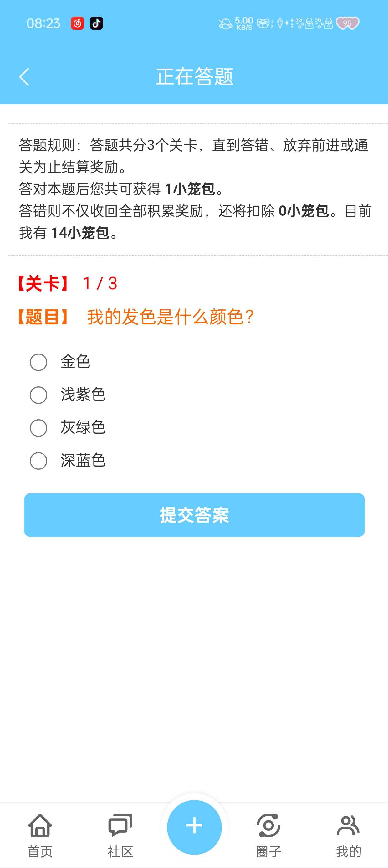The width and height of the screenshot is (388, 868).
Task: Tap the 正在答题 page title
Action: pyautogui.click(x=194, y=76)
